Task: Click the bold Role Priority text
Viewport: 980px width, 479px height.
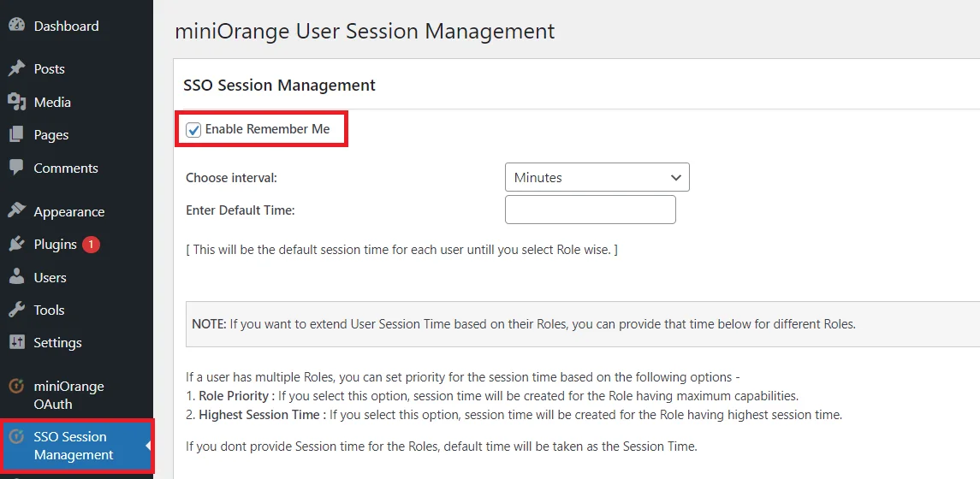Action: pyautogui.click(x=237, y=396)
